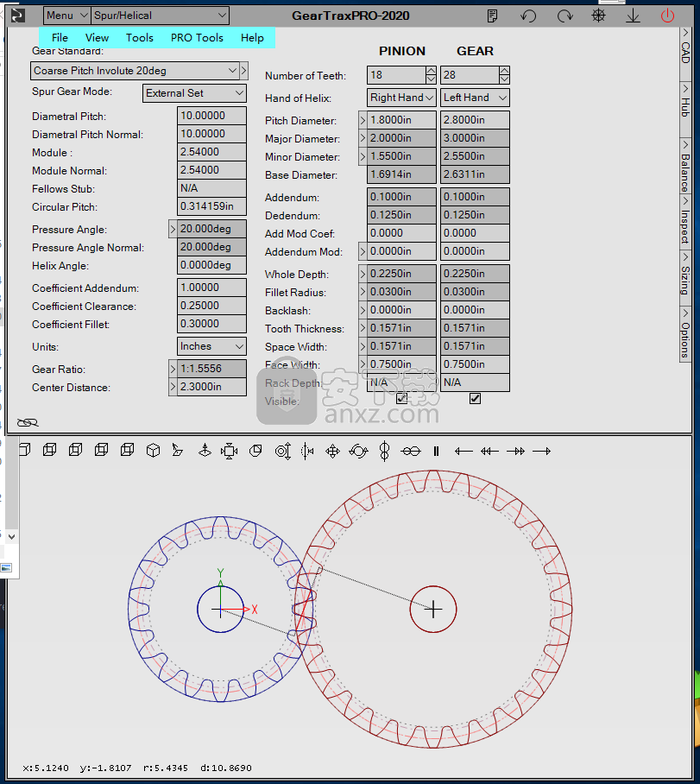Click the concentric circles zoom icon
The height and width of the screenshot is (784, 700).
283,451
